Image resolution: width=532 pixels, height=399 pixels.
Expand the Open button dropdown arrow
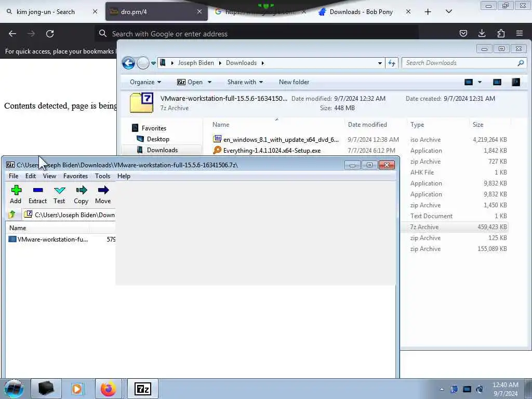click(209, 82)
